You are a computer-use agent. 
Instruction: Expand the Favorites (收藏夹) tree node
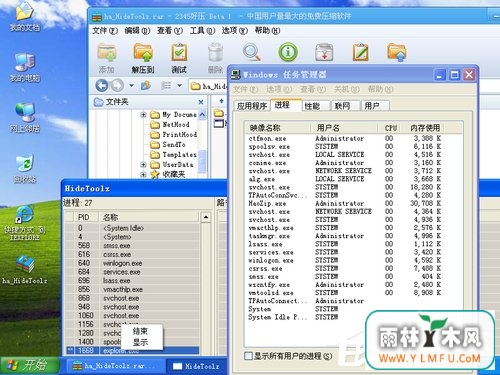click(x=143, y=174)
